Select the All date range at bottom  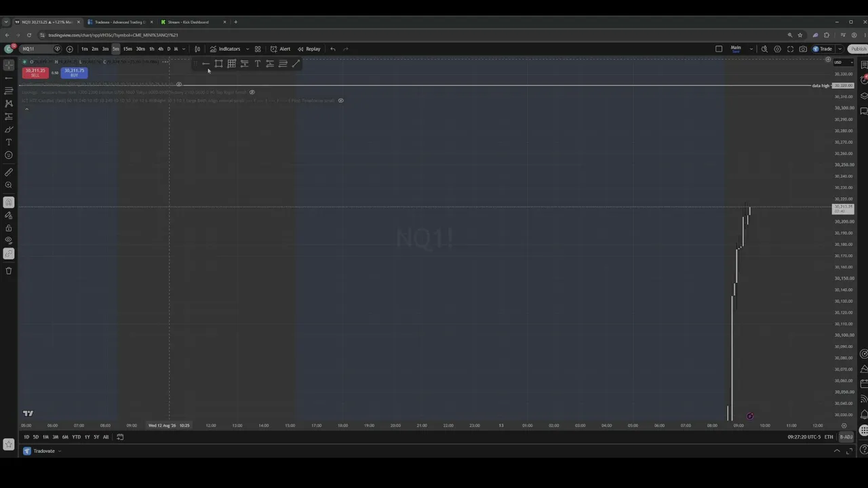[x=106, y=437]
